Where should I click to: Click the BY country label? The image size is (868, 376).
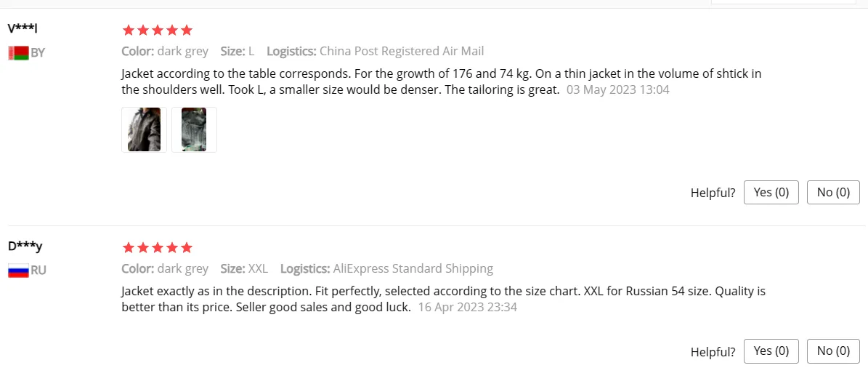[38, 53]
